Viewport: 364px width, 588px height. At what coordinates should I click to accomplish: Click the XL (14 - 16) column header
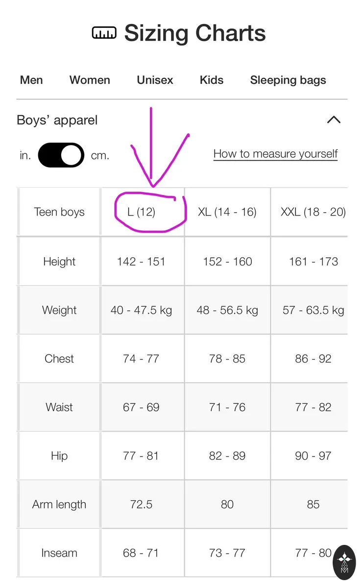[x=227, y=212]
